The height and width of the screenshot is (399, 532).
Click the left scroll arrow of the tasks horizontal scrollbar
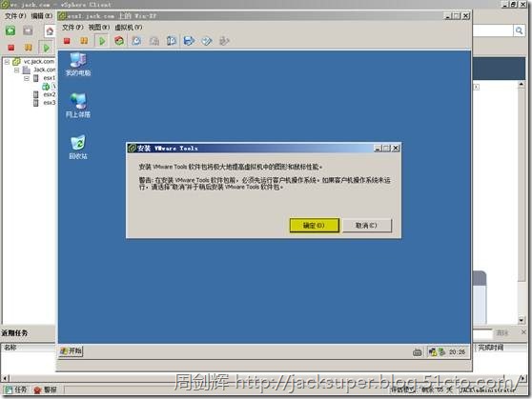pyautogui.click(x=5, y=378)
